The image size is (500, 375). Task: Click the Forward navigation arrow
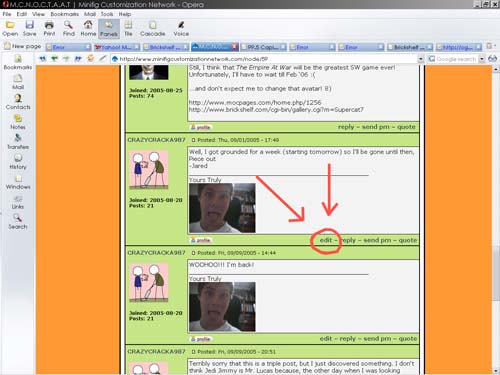66,59
